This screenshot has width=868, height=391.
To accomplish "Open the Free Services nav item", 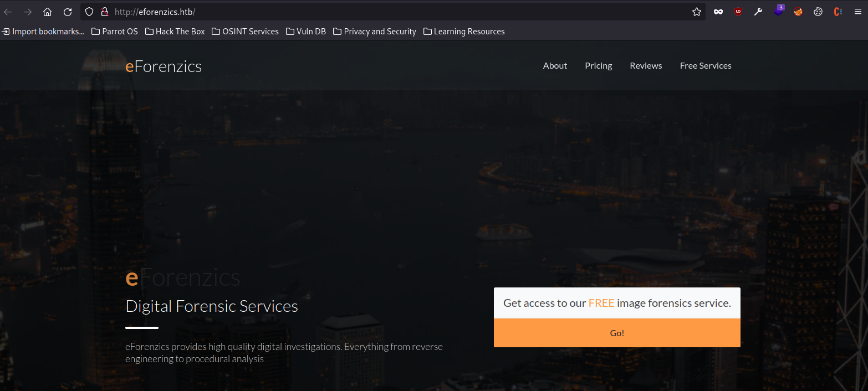I will (705, 65).
